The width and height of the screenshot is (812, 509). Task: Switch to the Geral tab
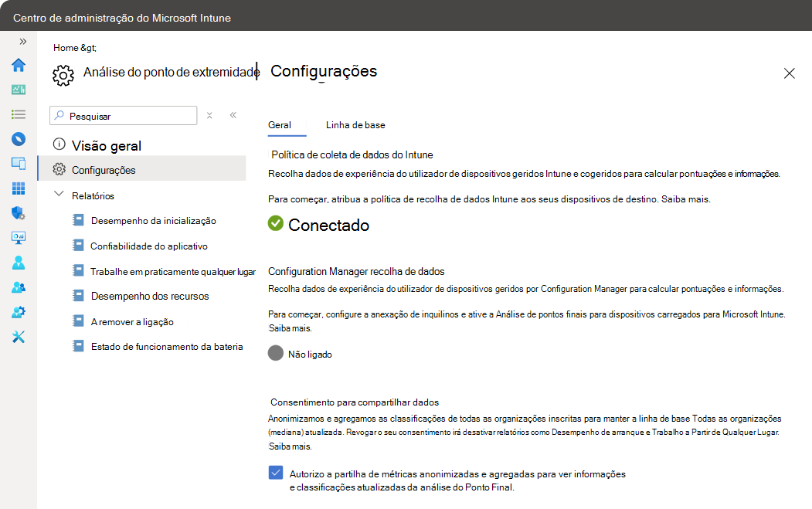[x=280, y=125]
